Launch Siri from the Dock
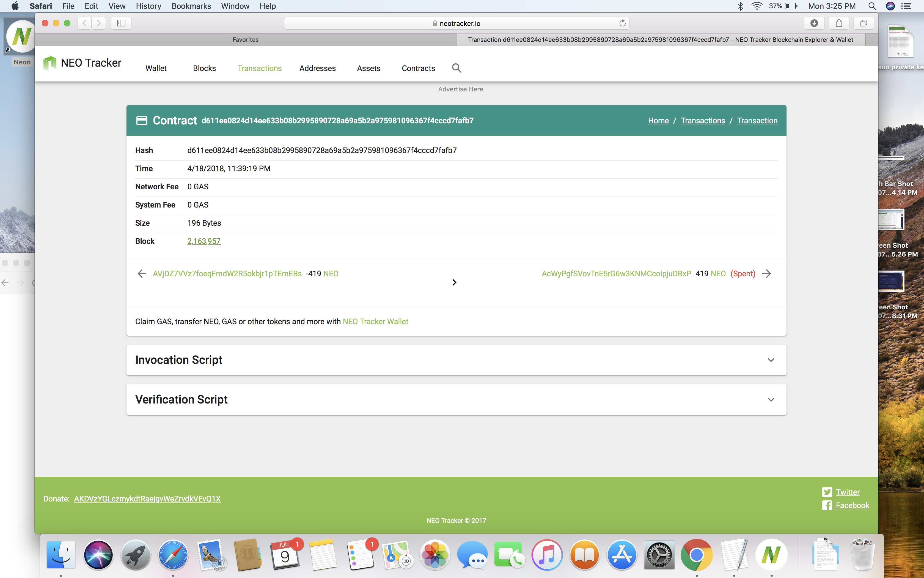The width and height of the screenshot is (924, 578). [x=98, y=555]
